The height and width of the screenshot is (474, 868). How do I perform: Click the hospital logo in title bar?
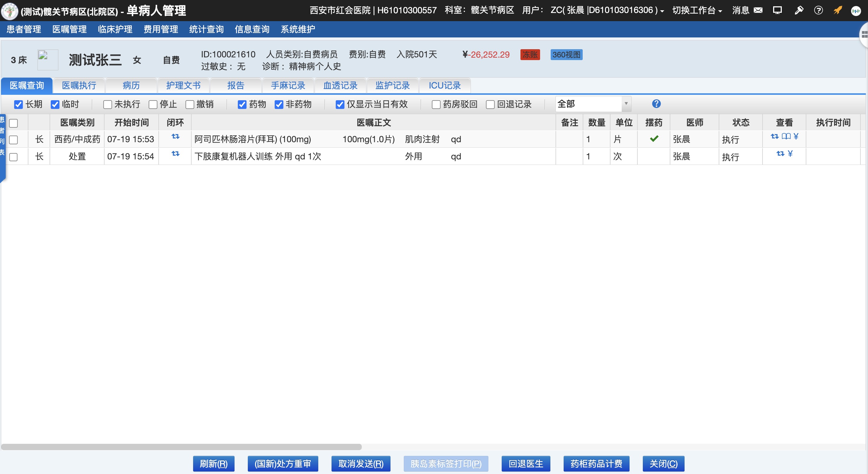(9, 11)
